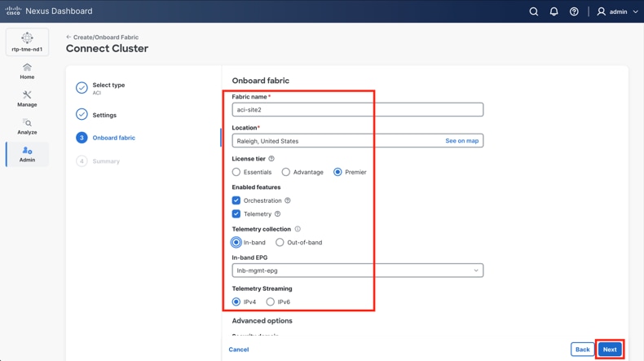Open Telemetry help icon
The width and height of the screenshot is (644, 361).
[278, 214]
